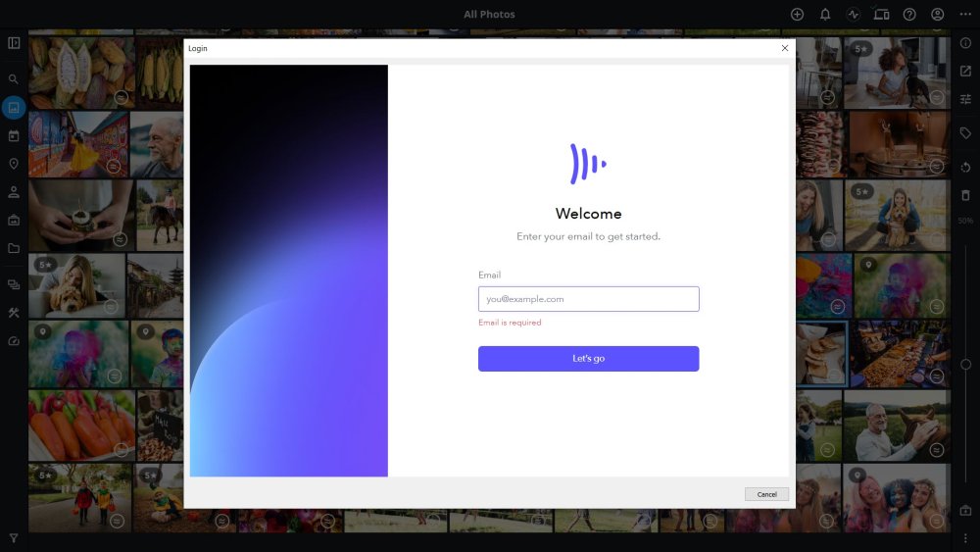
Task: Open the three-dot more menu in top bar
Action: 965,15
